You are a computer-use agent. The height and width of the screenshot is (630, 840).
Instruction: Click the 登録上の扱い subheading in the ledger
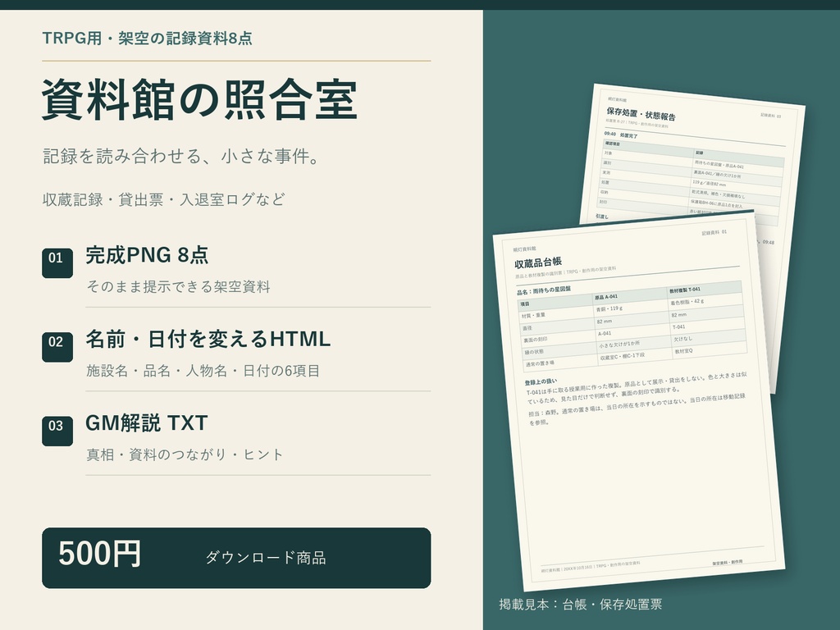(x=541, y=382)
